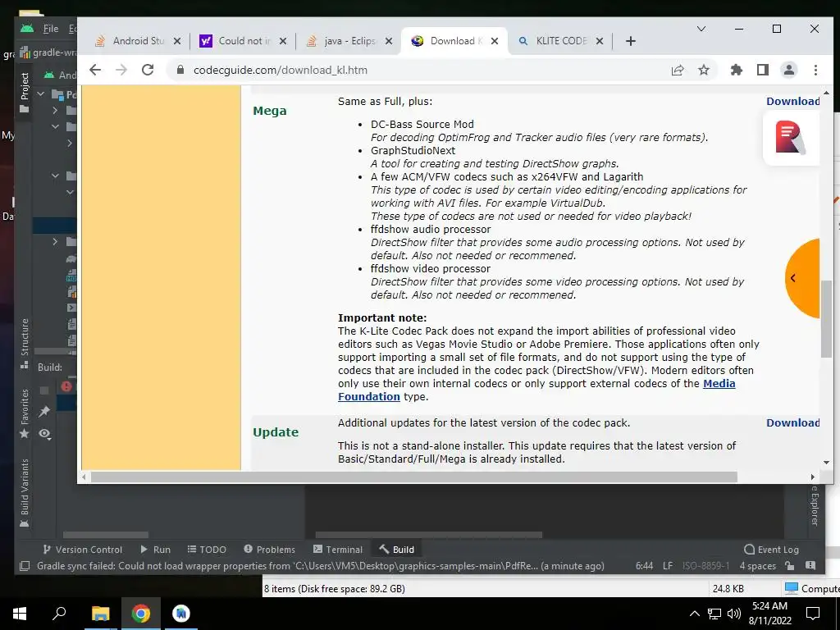840x630 pixels.
Task: Click the 6:44 line-column indicator
Action: click(x=644, y=566)
